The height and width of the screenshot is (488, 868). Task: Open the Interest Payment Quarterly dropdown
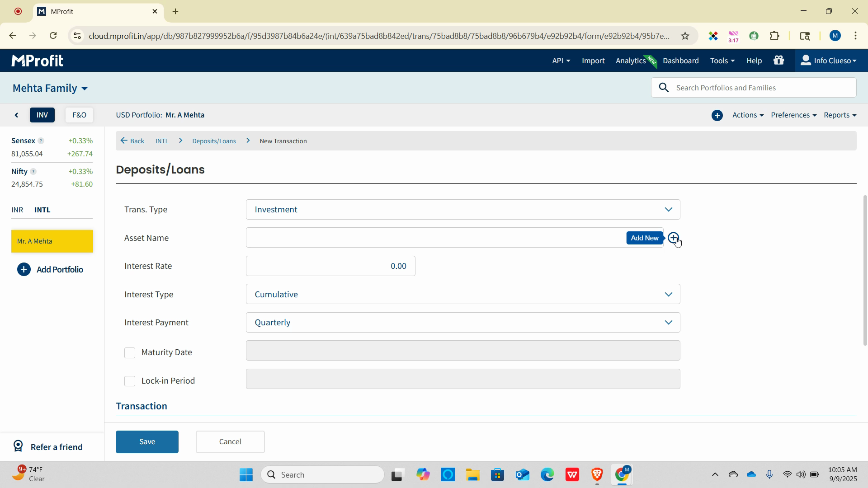point(462,323)
